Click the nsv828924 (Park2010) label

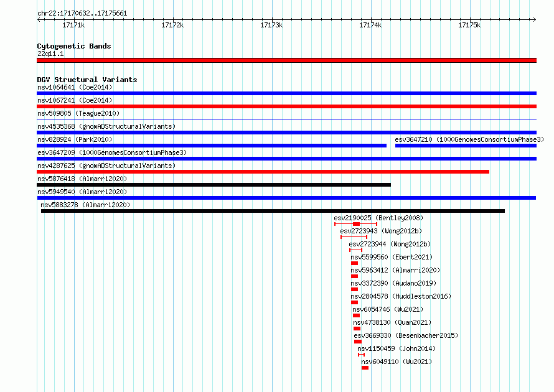(x=75, y=139)
